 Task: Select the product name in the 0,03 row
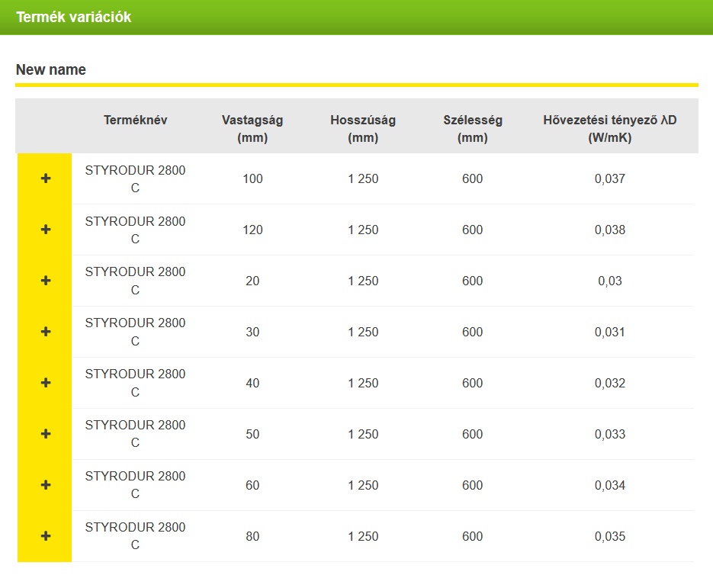coord(135,281)
